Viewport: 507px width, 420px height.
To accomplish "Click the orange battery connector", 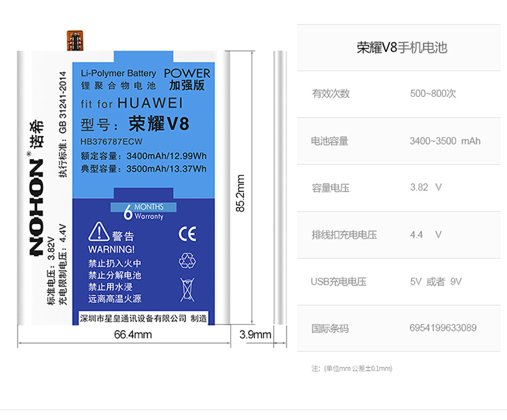I will coord(75,41).
